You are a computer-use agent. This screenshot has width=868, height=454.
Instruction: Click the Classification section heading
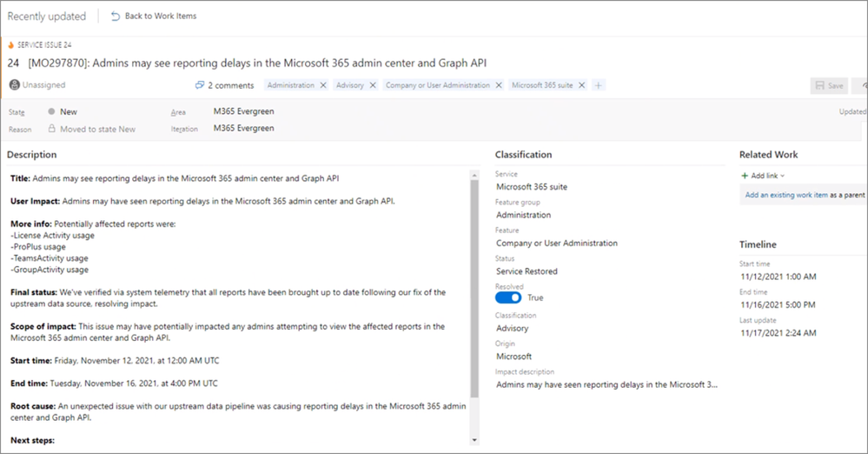tap(523, 155)
